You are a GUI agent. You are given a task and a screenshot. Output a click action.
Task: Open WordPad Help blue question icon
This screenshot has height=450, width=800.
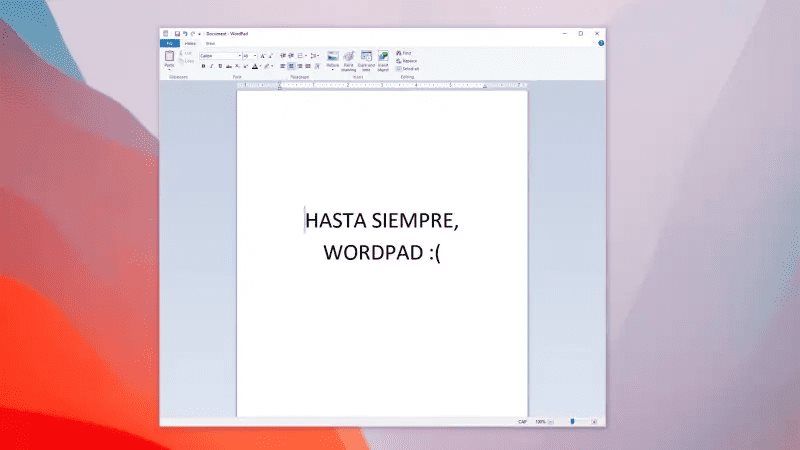(600, 44)
